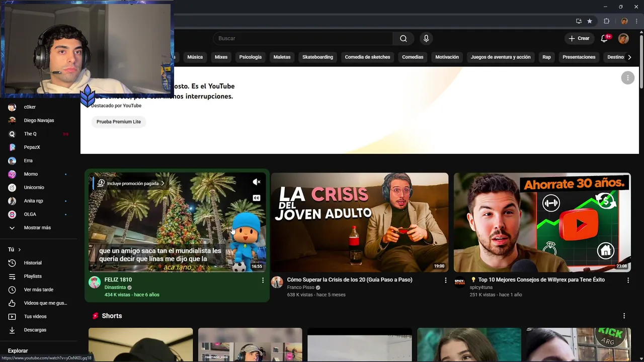This screenshot has height=362, width=644.
Task: Open Dinastinta channel avatar
Action: click(95, 282)
